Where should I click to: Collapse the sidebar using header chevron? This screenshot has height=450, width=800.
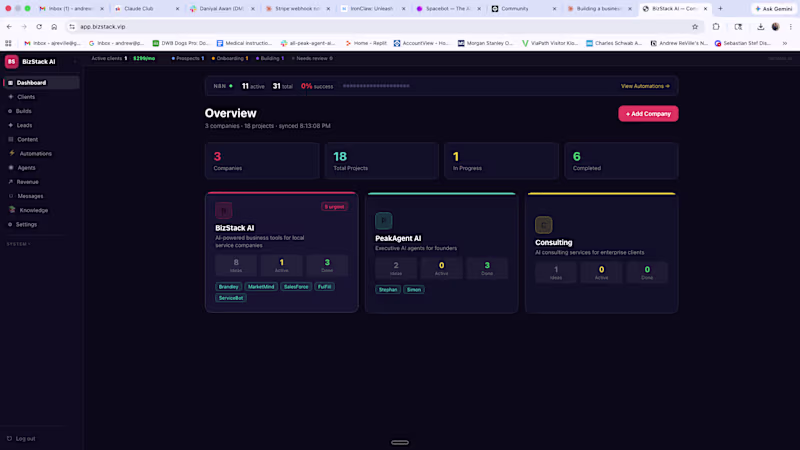75,61
